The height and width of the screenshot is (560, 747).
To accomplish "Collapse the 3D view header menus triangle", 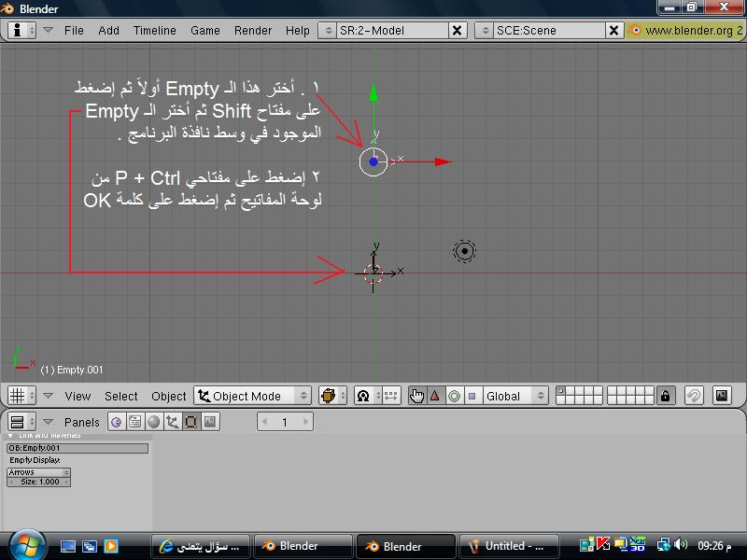I will [48, 395].
